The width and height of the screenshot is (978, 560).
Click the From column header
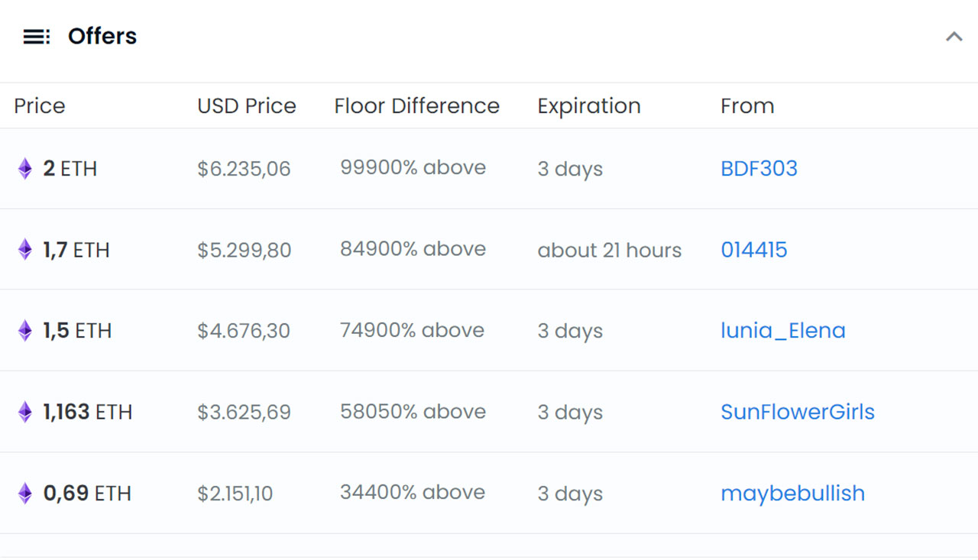tap(746, 105)
